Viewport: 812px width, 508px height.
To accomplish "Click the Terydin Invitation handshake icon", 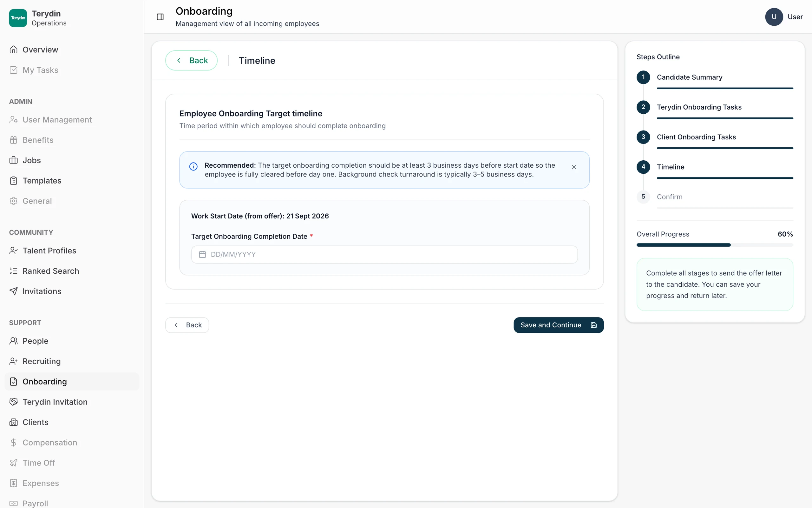I will click(x=13, y=402).
